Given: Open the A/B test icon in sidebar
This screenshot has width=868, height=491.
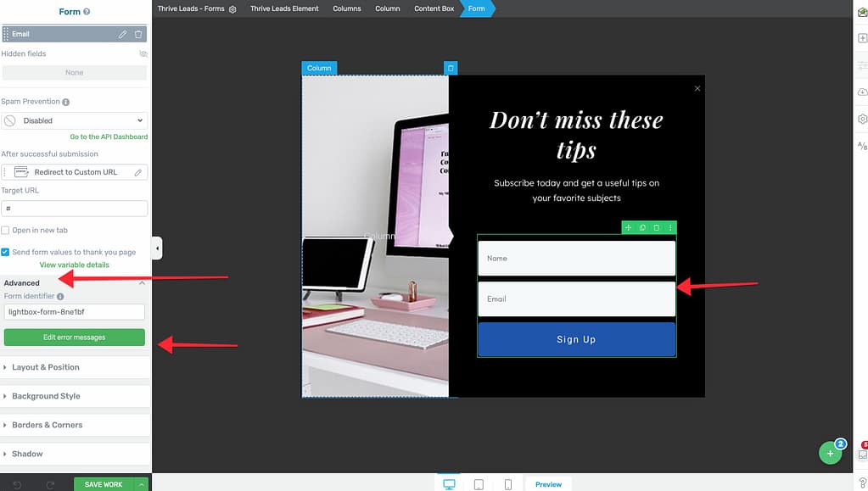Looking at the screenshot, I should pos(862,147).
